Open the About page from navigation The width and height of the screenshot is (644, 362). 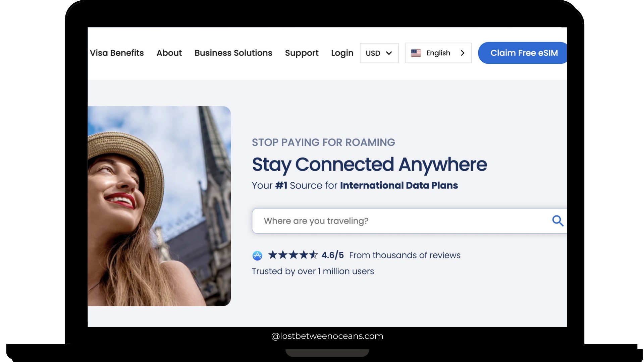169,53
